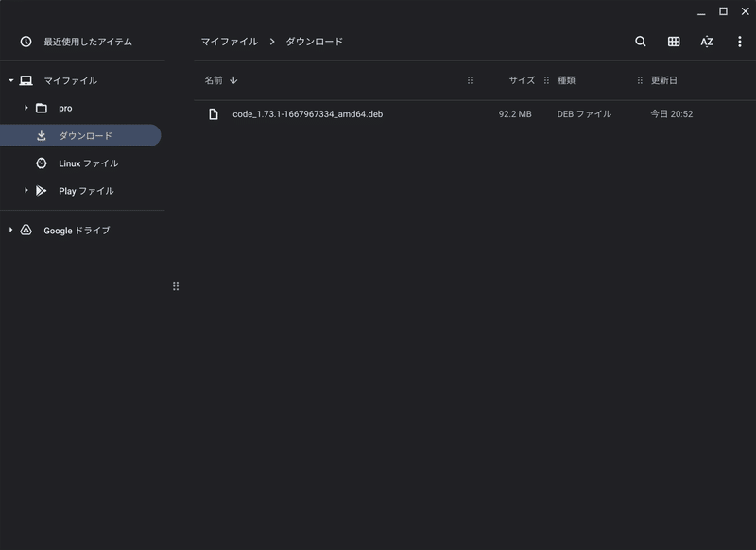
Task: Click the column grip between 名前 and サイズ
Action: (x=470, y=80)
